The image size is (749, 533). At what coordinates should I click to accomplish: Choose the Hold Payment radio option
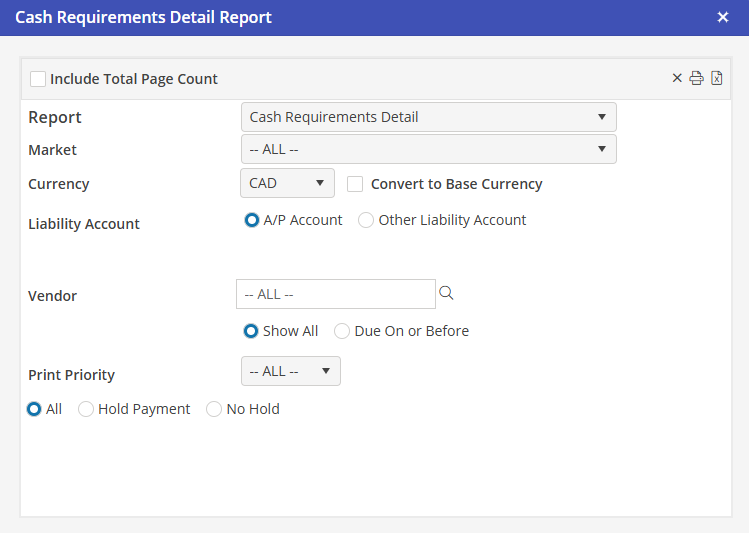86,409
